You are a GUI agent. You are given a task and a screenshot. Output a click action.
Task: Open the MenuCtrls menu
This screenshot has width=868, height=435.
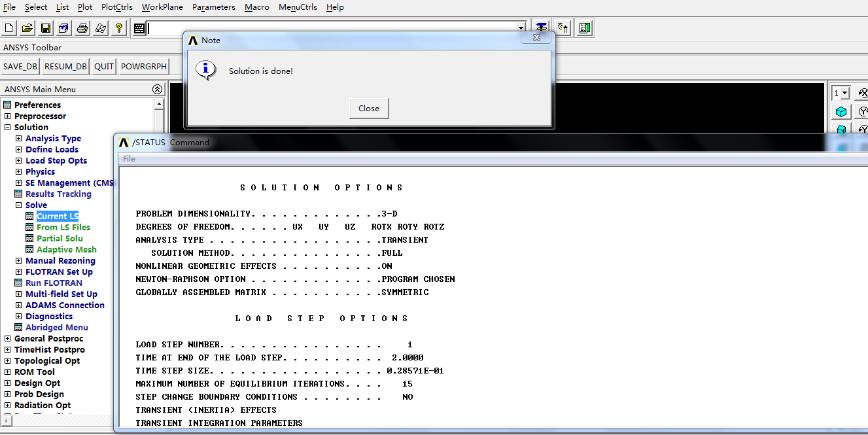pyautogui.click(x=298, y=7)
